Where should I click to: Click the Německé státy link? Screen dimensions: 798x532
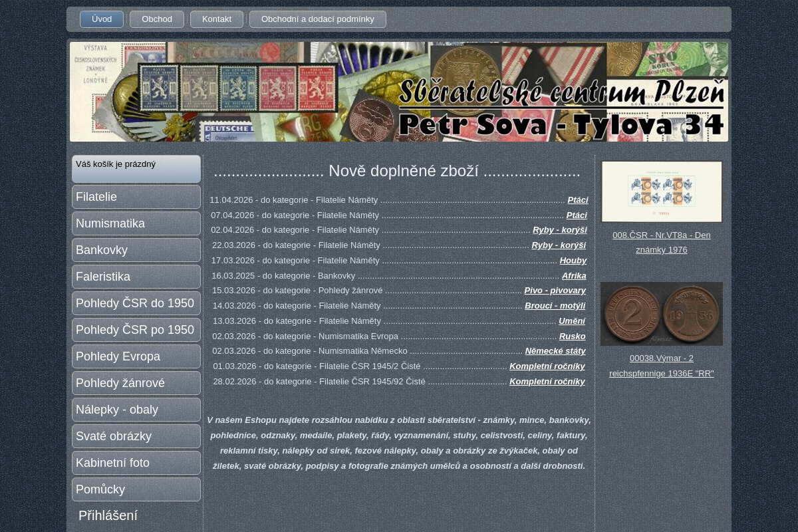tap(555, 351)
